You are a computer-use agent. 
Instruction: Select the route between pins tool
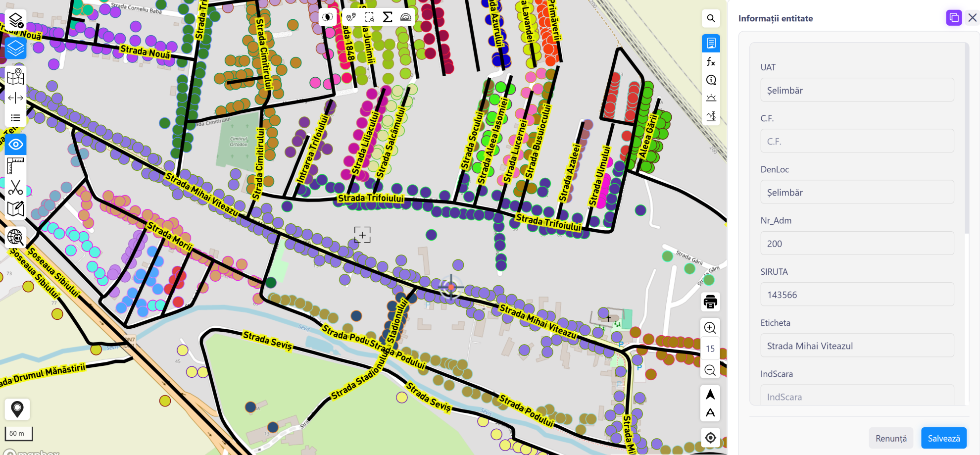(x=351, y=17)
